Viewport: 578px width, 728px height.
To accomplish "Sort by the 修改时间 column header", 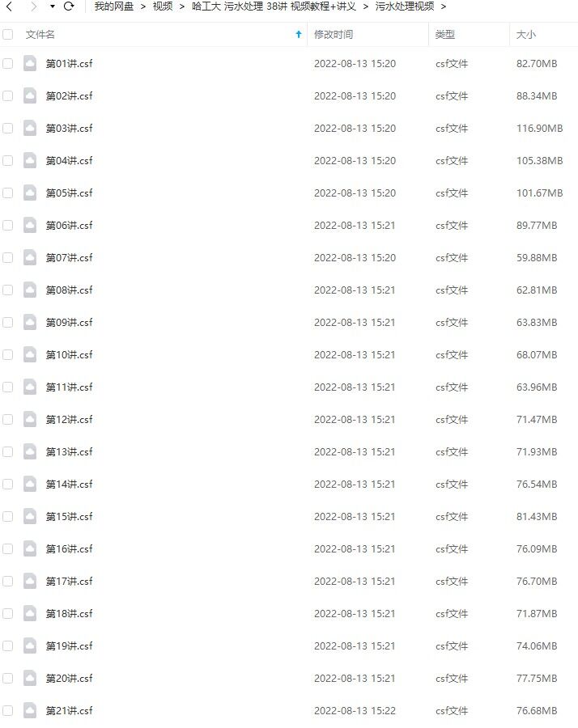I will pyautogui.click(x=334, y=34).
